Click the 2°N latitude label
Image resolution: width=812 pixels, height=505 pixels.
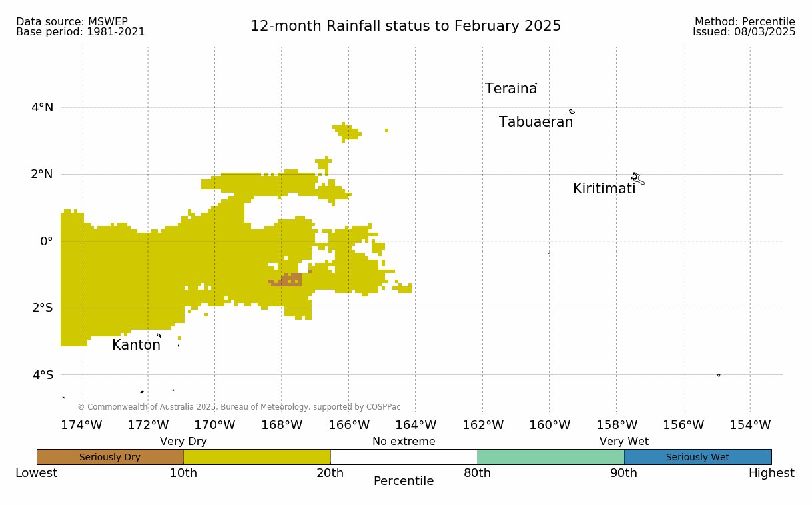[x=42, y=174]
